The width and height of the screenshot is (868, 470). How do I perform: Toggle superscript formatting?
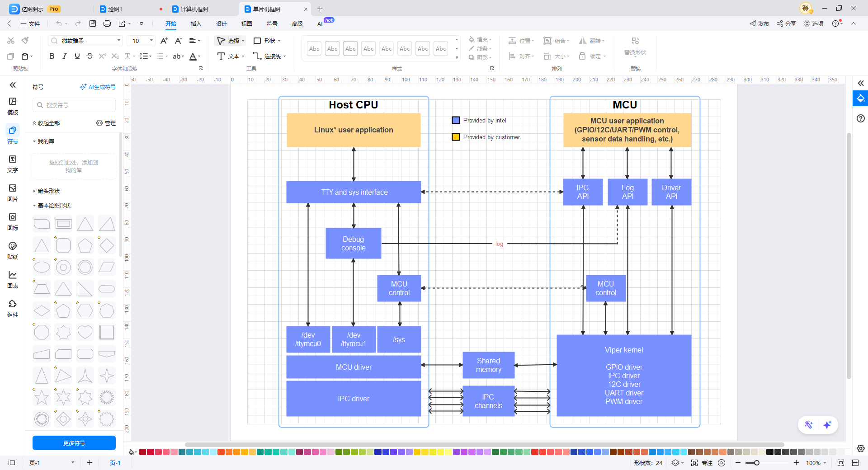click(102, 56)
